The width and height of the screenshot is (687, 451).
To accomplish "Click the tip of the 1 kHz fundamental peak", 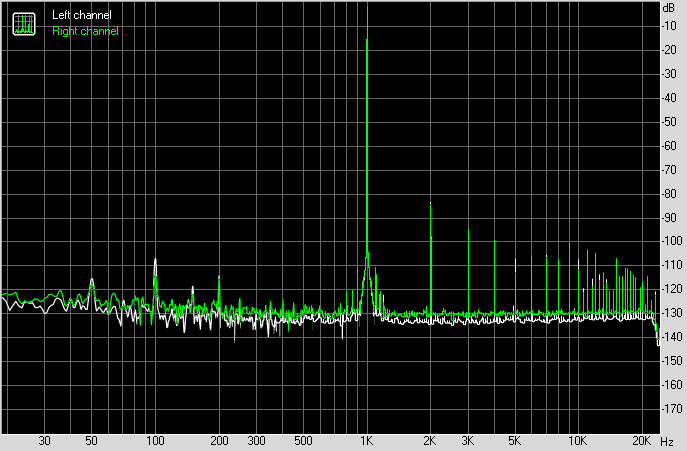I will pos(367,5).
